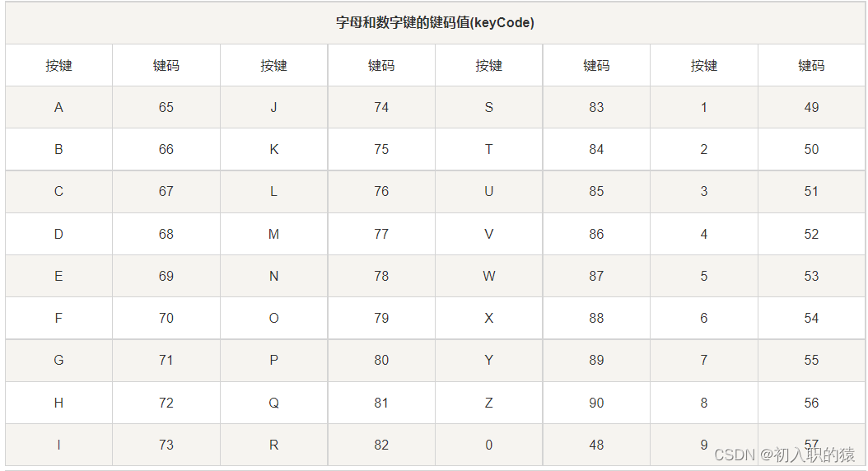Click the letter D cell
The height and width of the screenshot is (471, 868).
[58, 234]
